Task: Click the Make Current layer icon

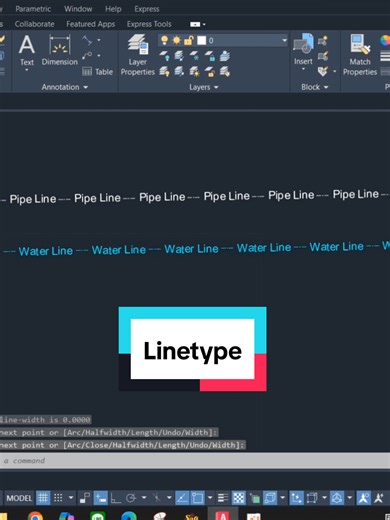Action: [225, 56]
